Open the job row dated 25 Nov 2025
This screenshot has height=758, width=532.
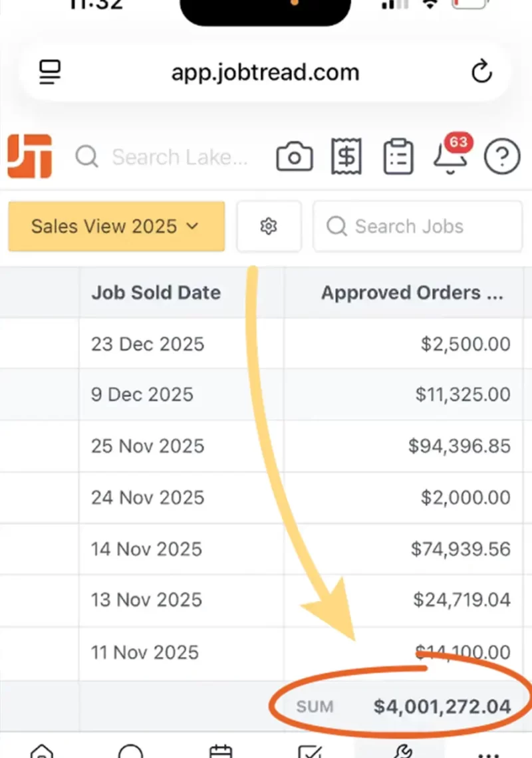[x=266, y=446]
